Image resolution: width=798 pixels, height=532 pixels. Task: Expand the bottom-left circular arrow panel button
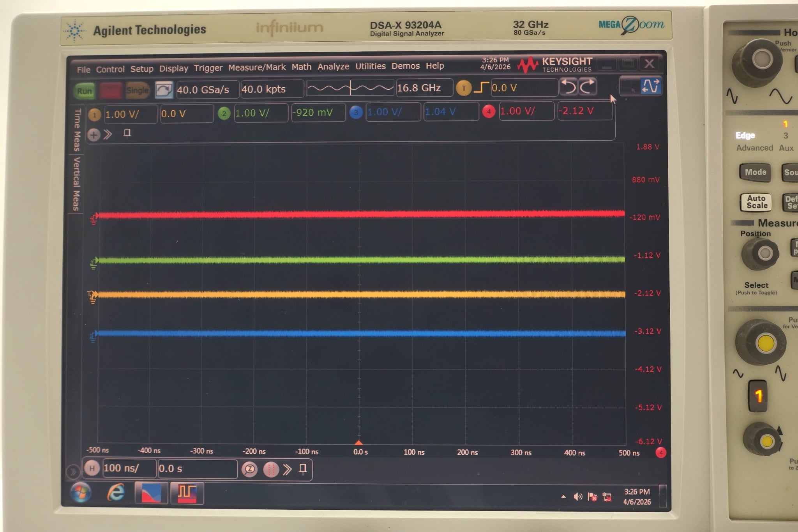click(72, 472)
